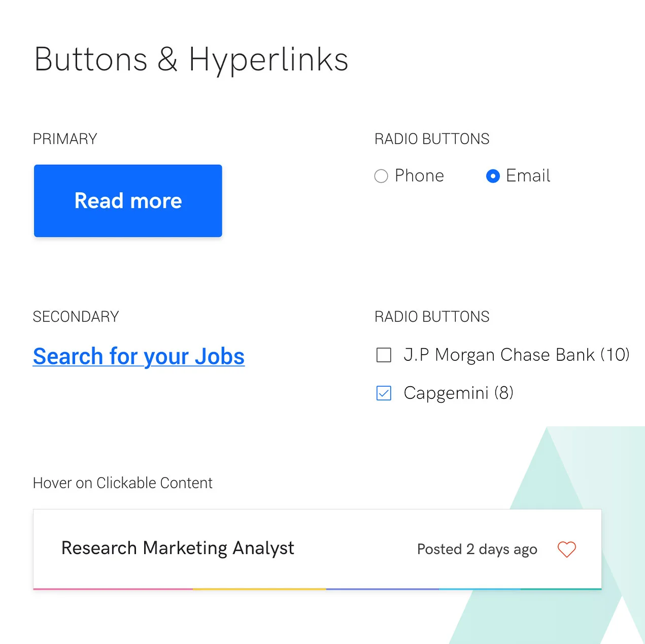Click the SECONDARY section label
Image resolution: width=645 pixels, height=644 pixels.
(x=75, y=316)
